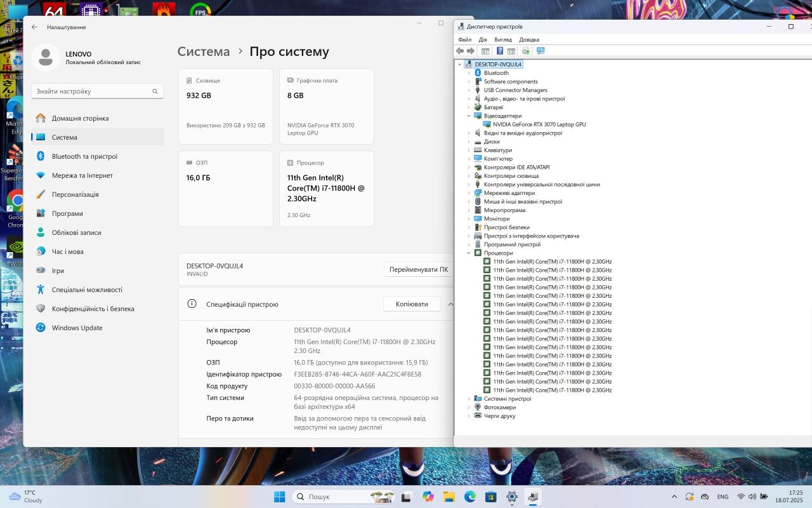812x508 pixels.
Task: Click printer update icon in Device Manager toolbar
Action: click(525, 51)
